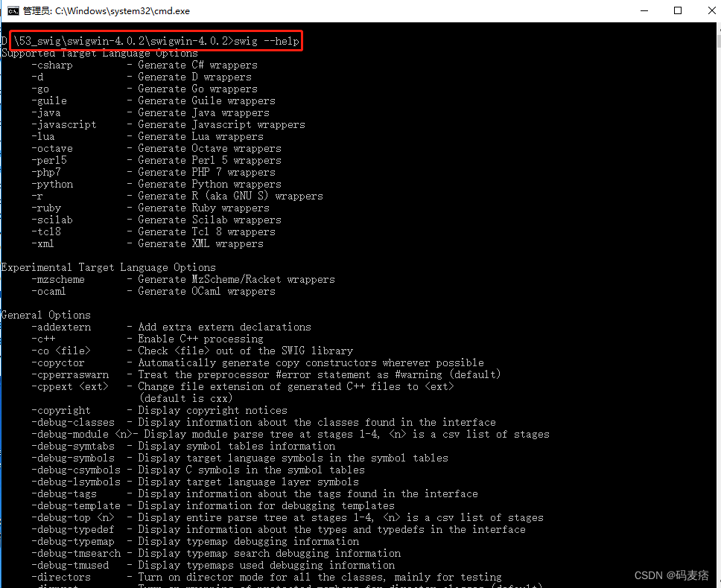
Task: Click the '-ocaml' option text
Action: [48, 292]
